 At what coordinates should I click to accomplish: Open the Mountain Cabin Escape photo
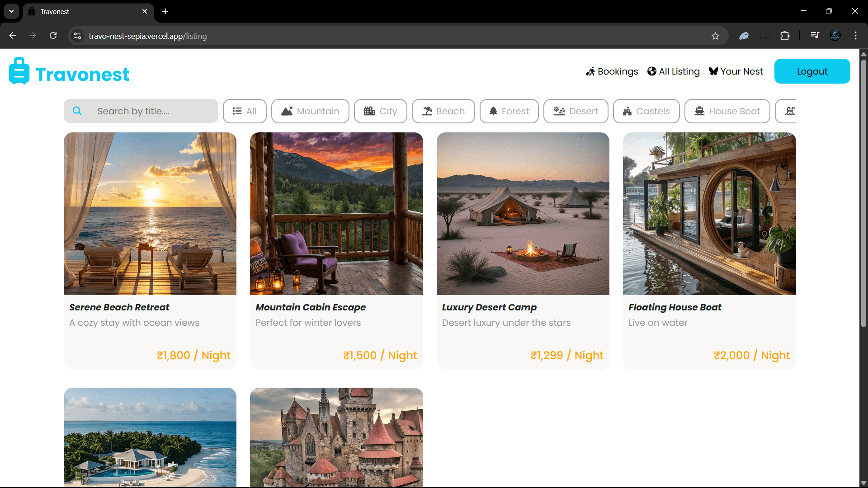[336, 214]
